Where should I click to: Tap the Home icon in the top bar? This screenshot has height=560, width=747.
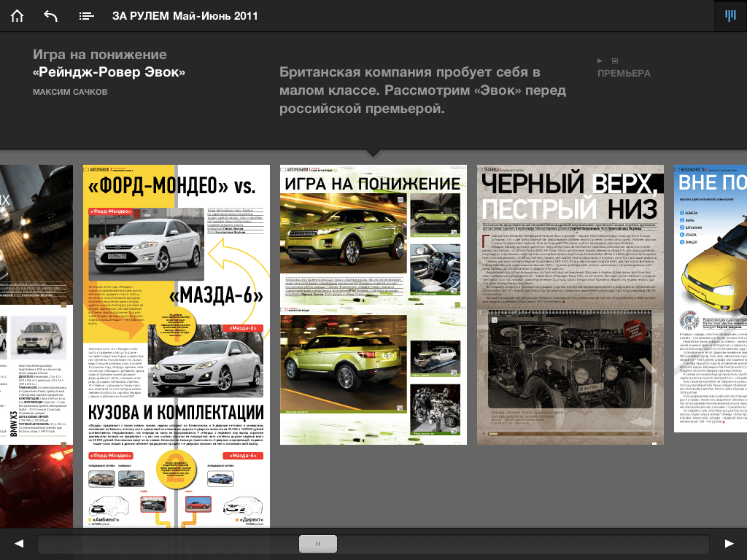[x=18, y=16]
